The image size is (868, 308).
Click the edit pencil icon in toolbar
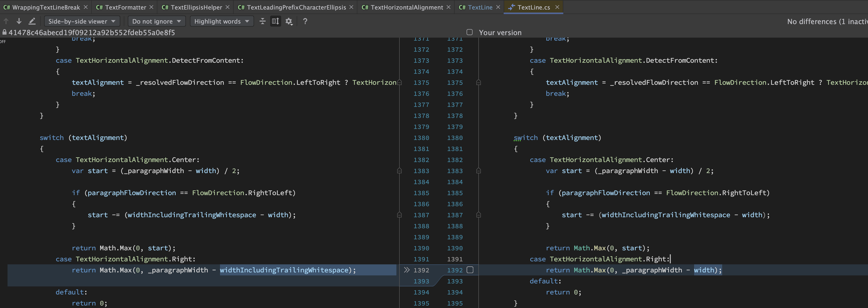coord(32,21)
